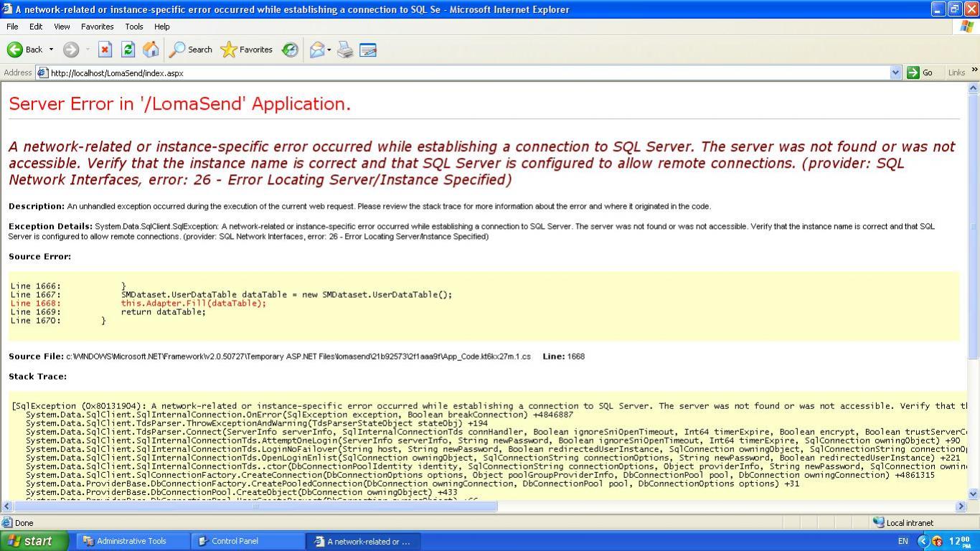Click the Line 1669 return dataTable row
The width and height of the screenshot is (980, 551).
click(108, 312)
